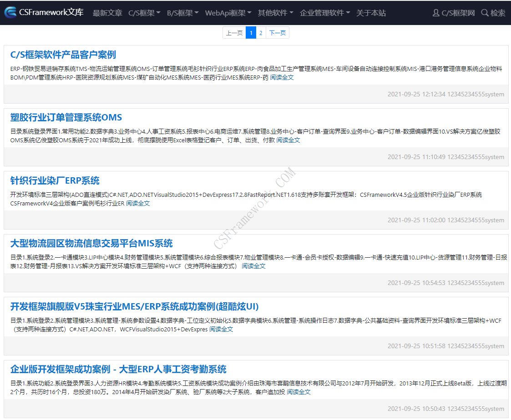Click 阅读全文 for 珠宝行业MES/ERP article
The width and height of the screenshot is (511, 420).
coord(221,330)
